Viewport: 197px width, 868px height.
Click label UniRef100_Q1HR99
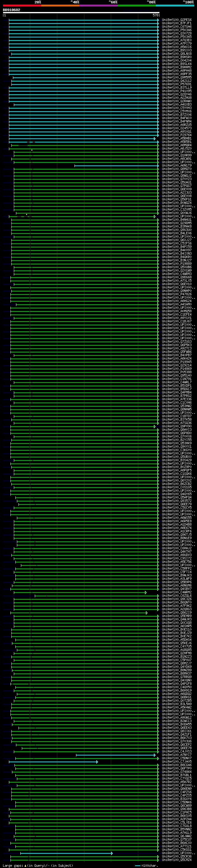(177, 155)
